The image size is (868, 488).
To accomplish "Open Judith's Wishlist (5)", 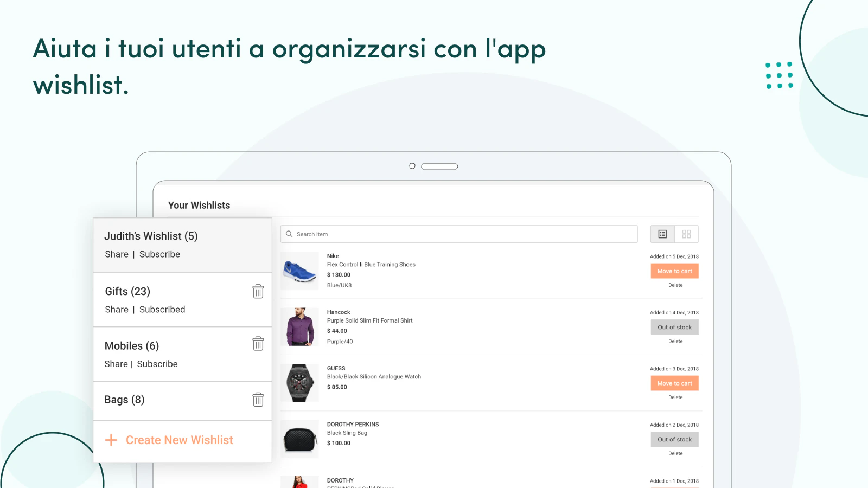I will point(151,236).
